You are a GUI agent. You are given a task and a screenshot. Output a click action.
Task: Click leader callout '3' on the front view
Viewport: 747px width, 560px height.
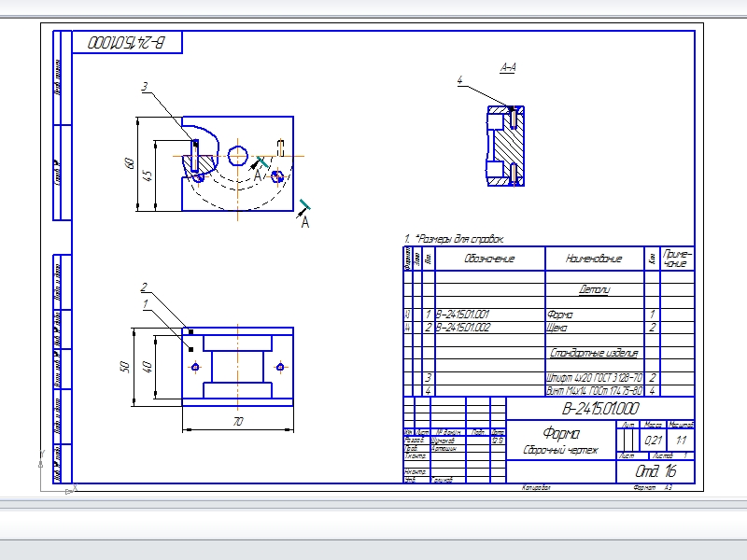[145, 87]
